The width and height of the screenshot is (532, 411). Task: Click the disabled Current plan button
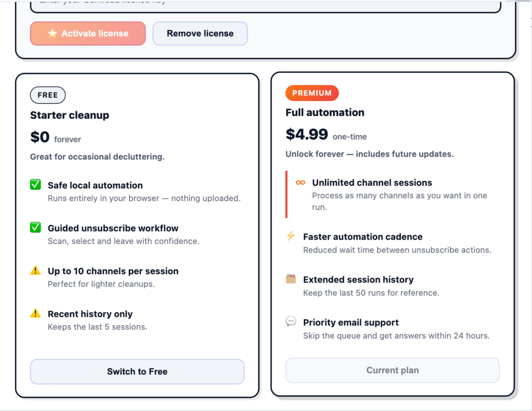(x=392, y=370)
